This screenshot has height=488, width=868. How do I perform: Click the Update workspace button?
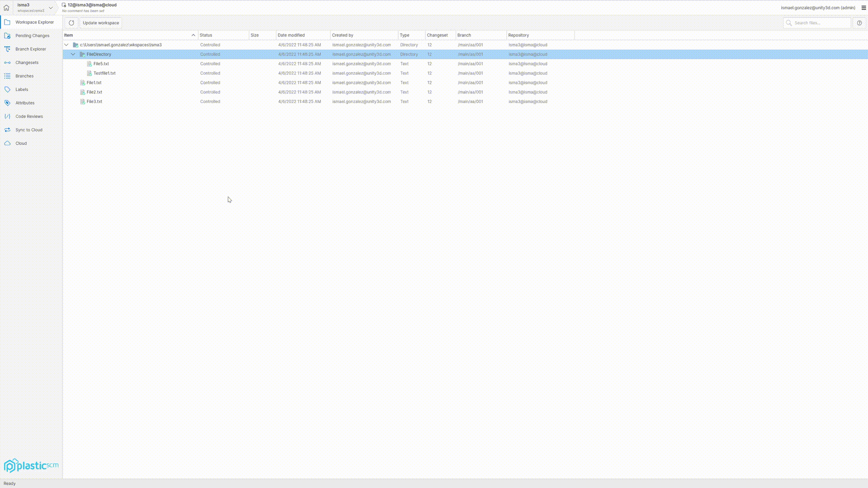tap(100, 23)
